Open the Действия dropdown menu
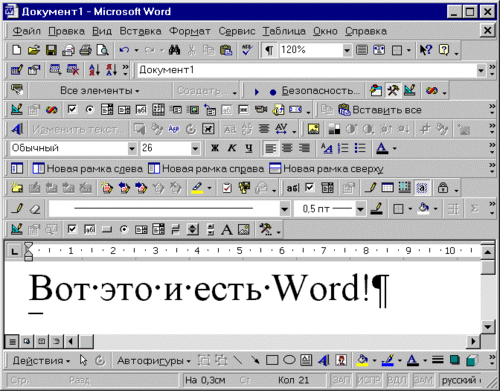 pyautogui.click(x=41, y=360)
